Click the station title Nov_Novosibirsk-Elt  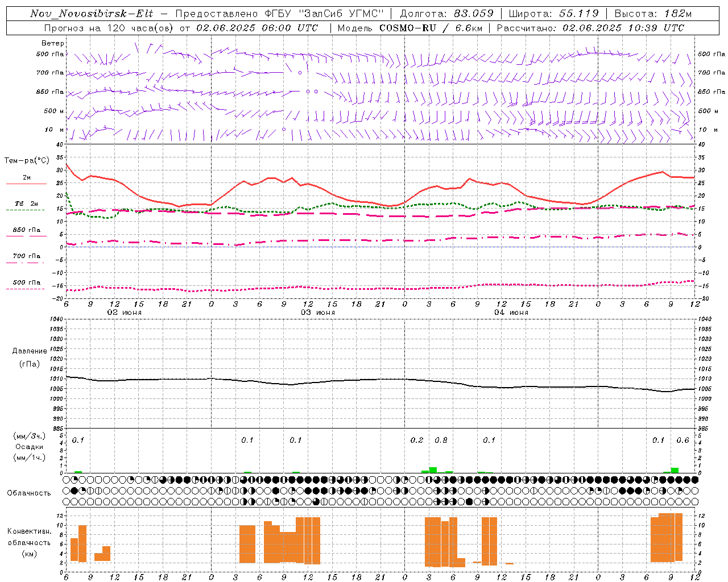coord(92,14)
